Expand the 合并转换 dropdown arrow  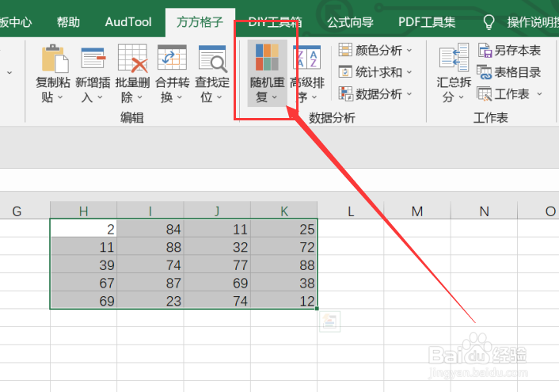pos(179,97)
